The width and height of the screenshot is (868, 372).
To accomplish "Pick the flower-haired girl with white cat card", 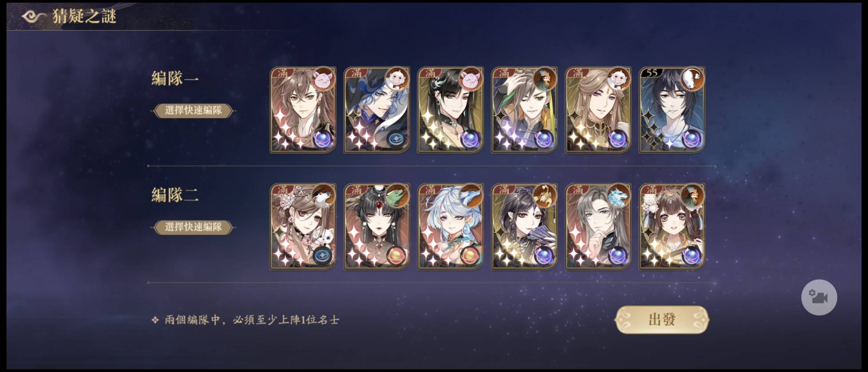I will point(303,226).
